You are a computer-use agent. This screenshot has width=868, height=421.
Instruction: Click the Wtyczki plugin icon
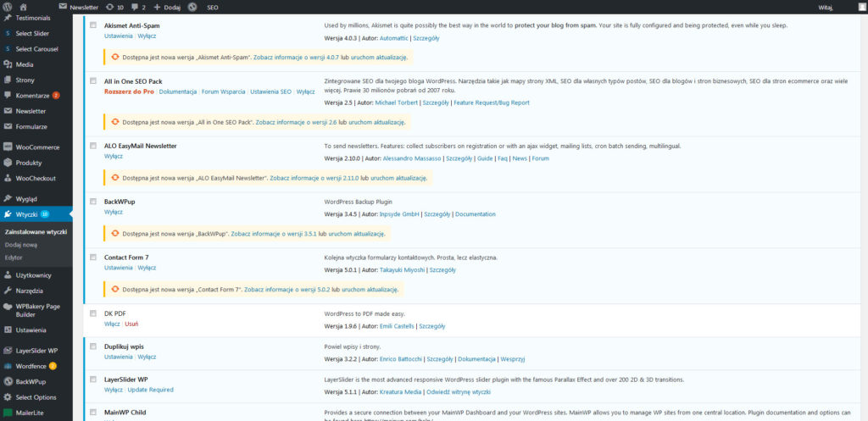point(7,214)
